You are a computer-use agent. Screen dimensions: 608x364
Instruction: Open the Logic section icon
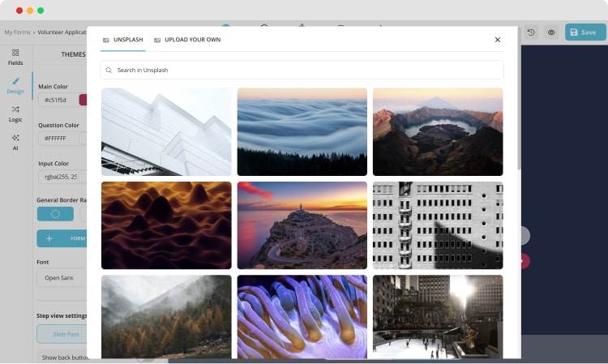15,113
